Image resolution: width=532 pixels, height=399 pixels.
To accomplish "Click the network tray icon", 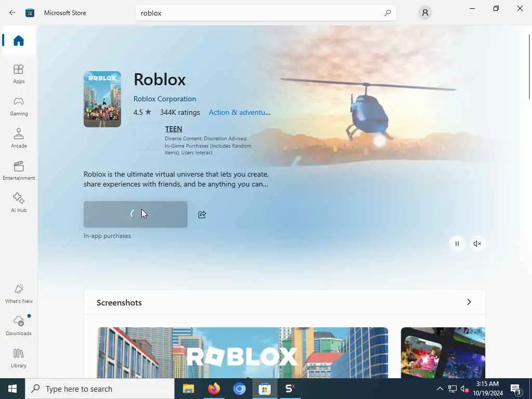I will click(x=453, y=389).
